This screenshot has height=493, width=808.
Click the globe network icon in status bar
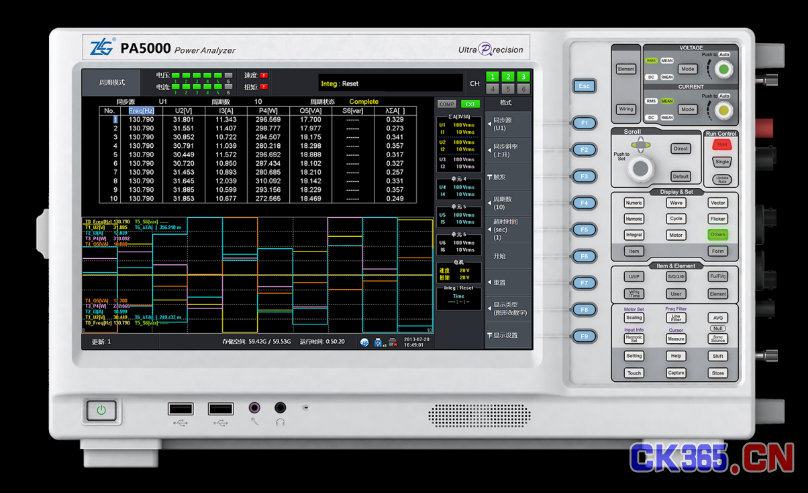pyautogui.click(x=364, y=343)
